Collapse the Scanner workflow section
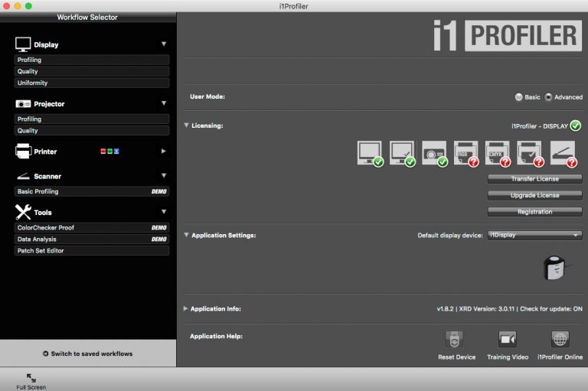This screenshot has height=391, width=588. [164, 175]
